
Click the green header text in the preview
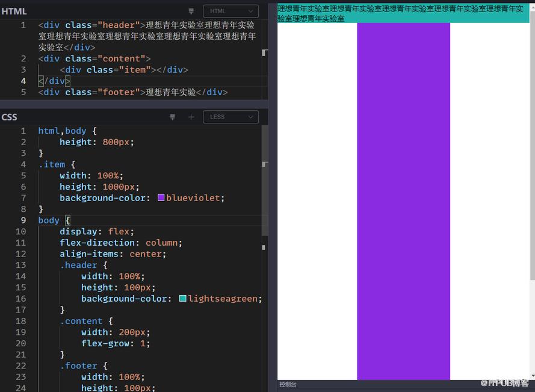click(x=401, y=13)
